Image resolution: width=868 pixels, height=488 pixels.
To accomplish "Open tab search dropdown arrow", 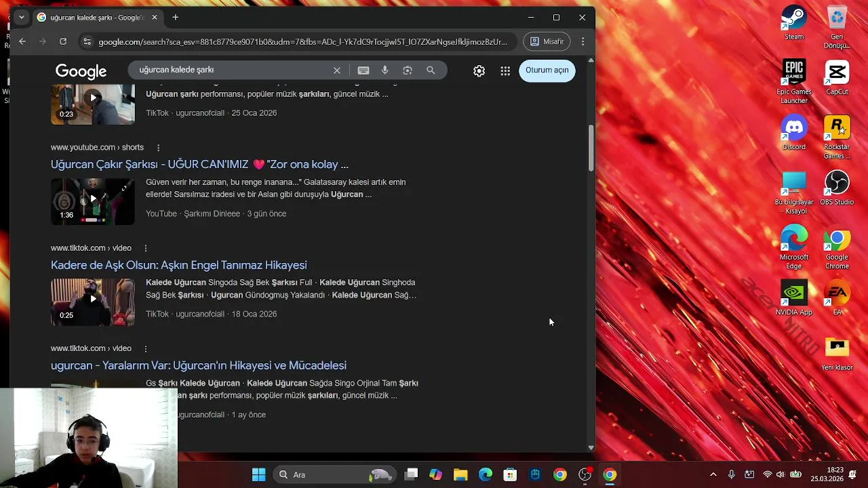I will click(x=22, y=17).
